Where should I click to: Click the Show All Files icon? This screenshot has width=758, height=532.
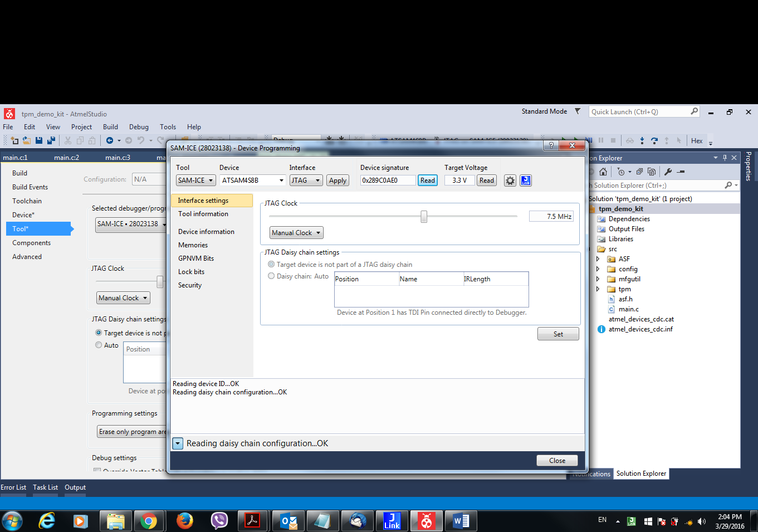point(652,172)
